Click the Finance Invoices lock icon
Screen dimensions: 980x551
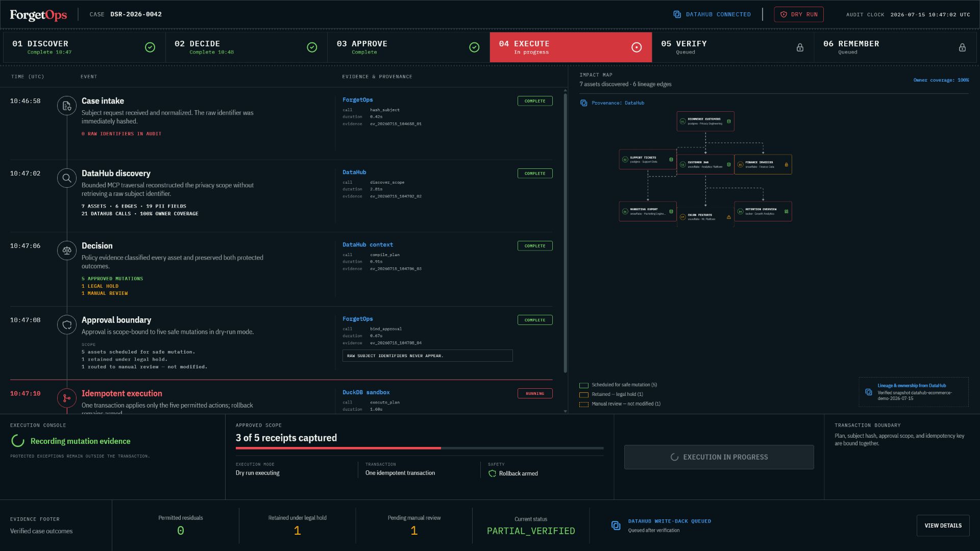[786, 164]
